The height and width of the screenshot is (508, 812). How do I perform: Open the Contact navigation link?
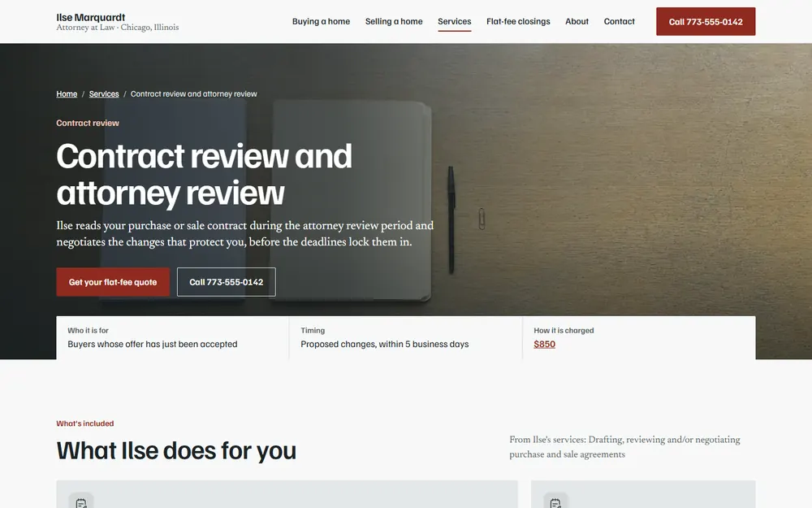tap(619, 21)
